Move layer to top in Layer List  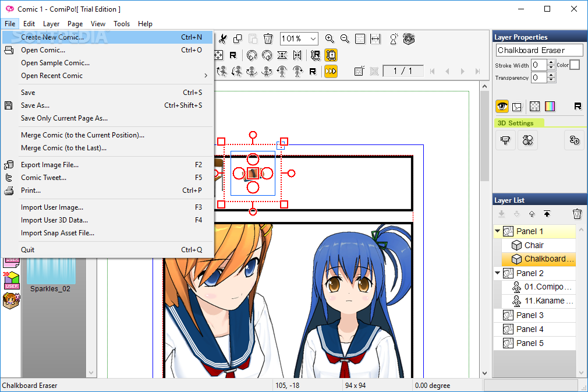547,214
